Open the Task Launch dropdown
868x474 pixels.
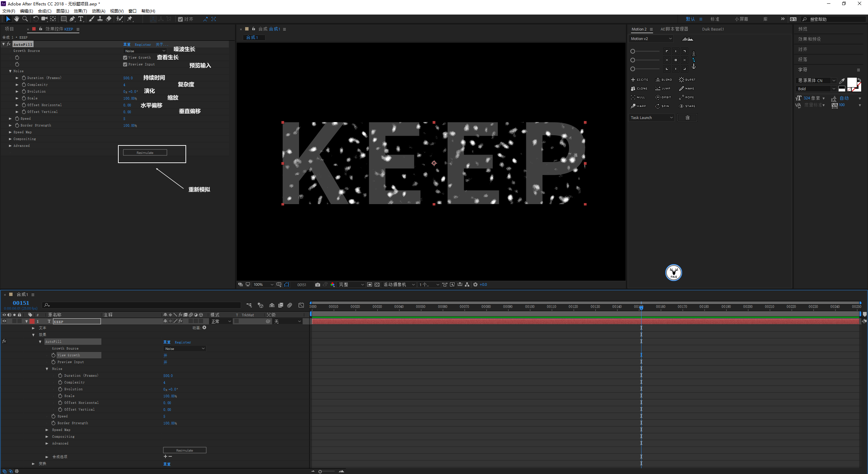tap(651, 118)
